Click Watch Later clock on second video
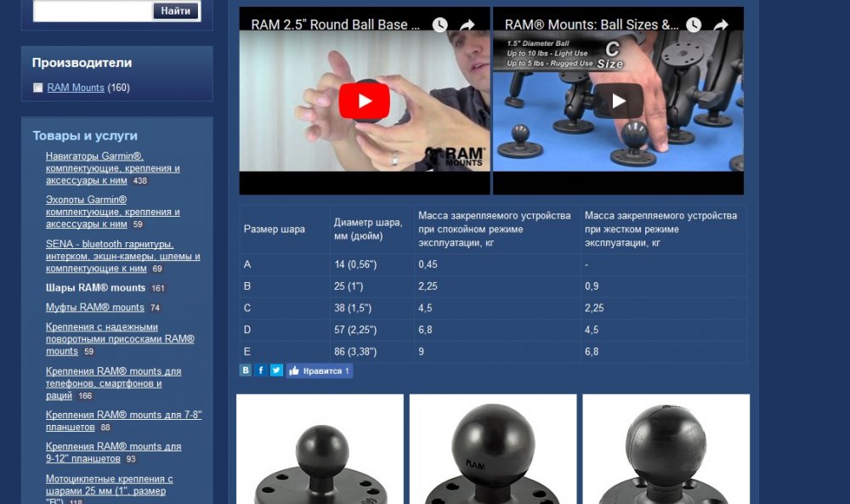Viewport: 850px width, 504px height. [694, 25]
